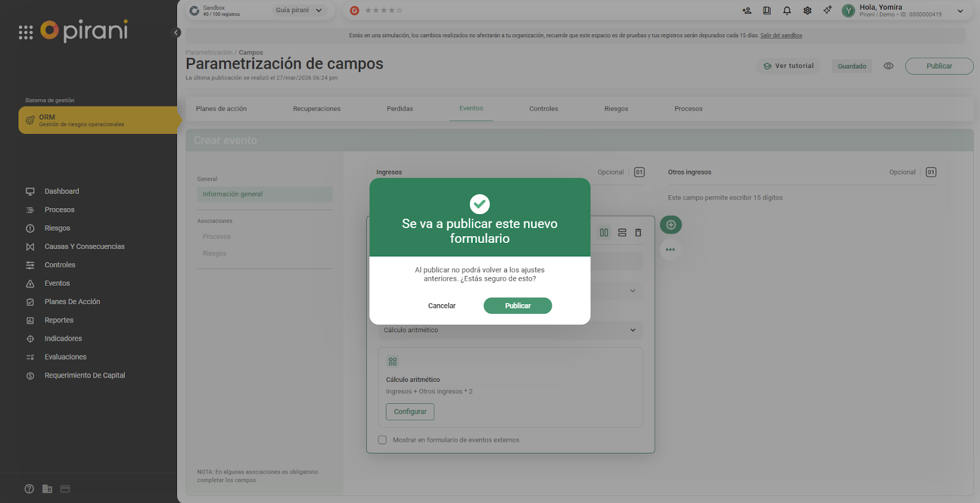This screenshot has width=980, height=503.
Task: Cancel the publish confirmation dialog
Action: click(442, 306)
